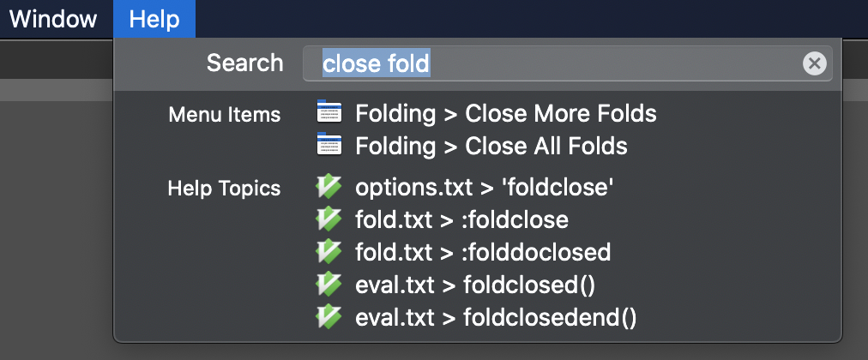Click Vim icon next to :folddoclosed entry
The image size is (868, 360).
click(329, 250)
